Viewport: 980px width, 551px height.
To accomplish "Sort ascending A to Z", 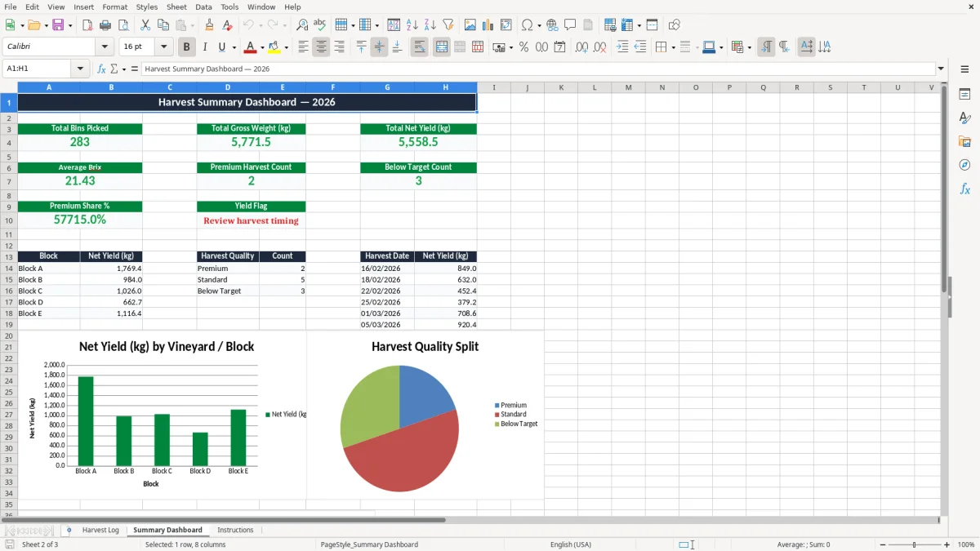I will coord(412,25).
